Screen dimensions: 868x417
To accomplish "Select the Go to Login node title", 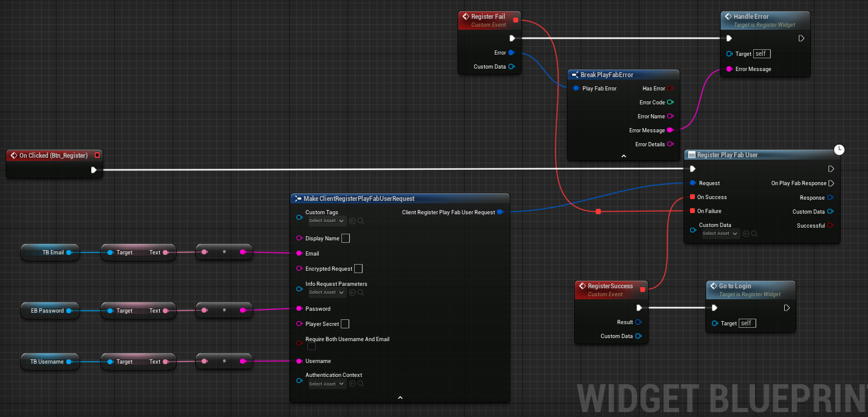I will click(x=735, y=286).
